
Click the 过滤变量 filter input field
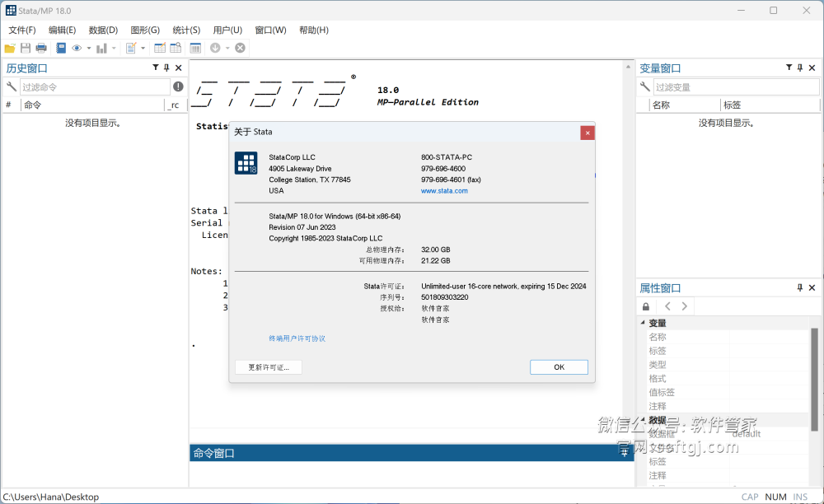click(736, 86)
